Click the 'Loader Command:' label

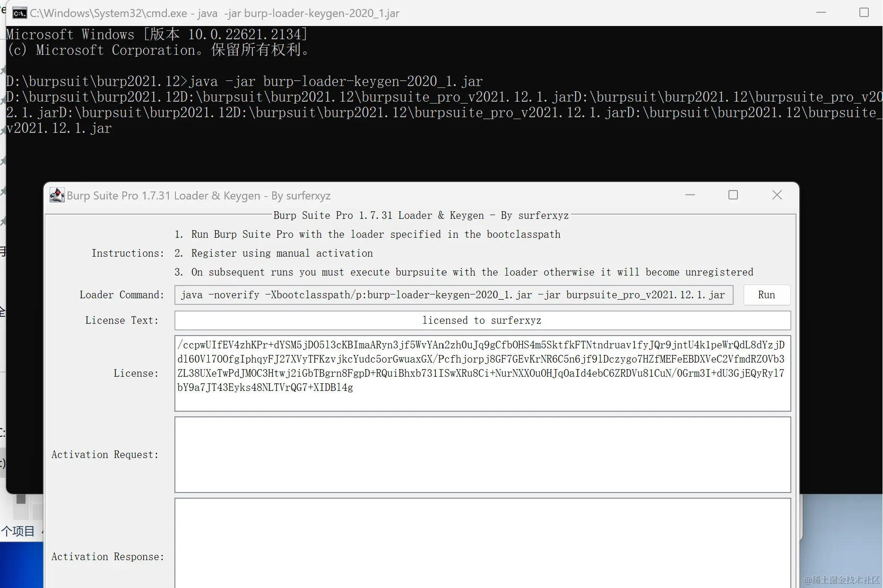tap(122, 295)
